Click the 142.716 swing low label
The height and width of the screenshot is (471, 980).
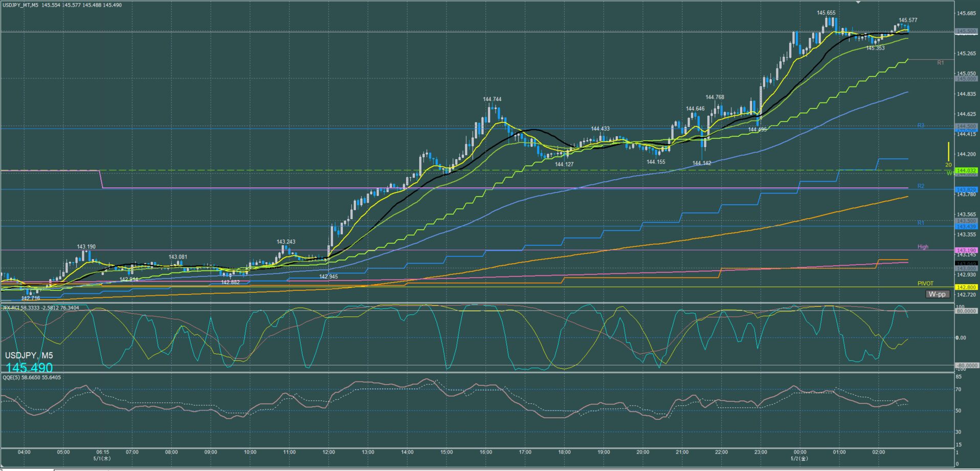tap(31, 298)
